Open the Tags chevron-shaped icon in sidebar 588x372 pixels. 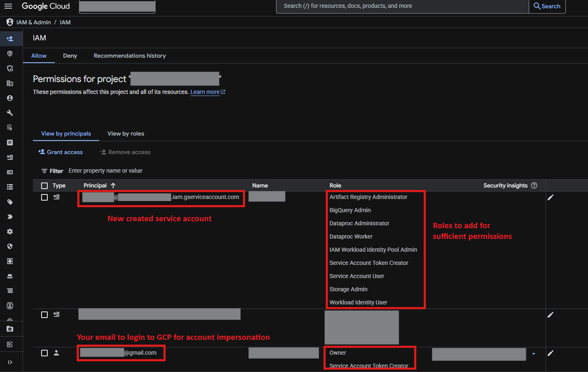pyautogui.click(x=10, y=217)
